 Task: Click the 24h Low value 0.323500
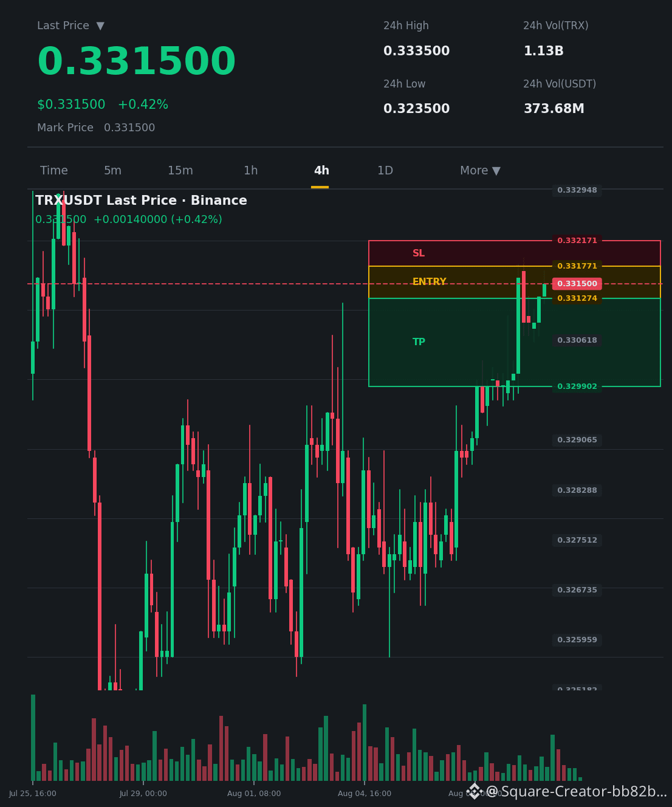click(x=417, y=109)
